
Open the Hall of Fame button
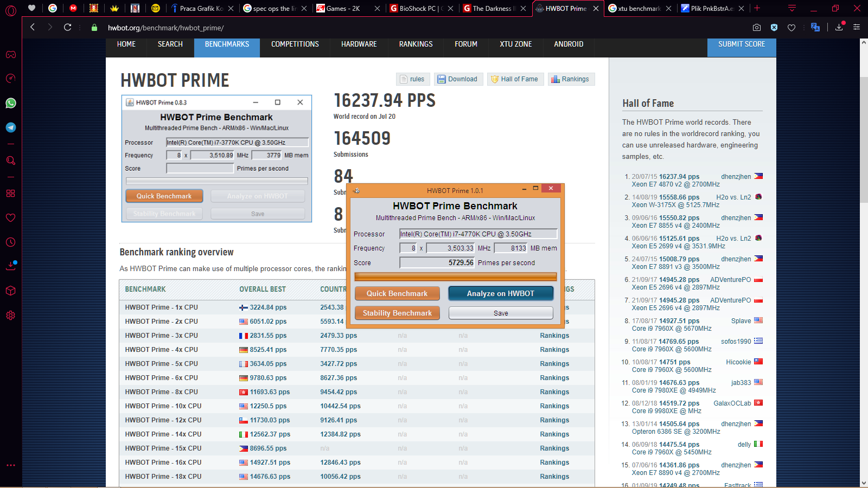coord(515,79)
